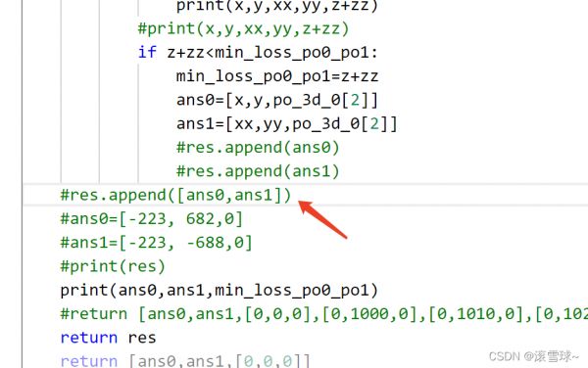The height and width of the screenshot is (368, 588).
Task: Click '#ans0=[-223, 682,0]' comment line
Action: [x=152, y=219]
